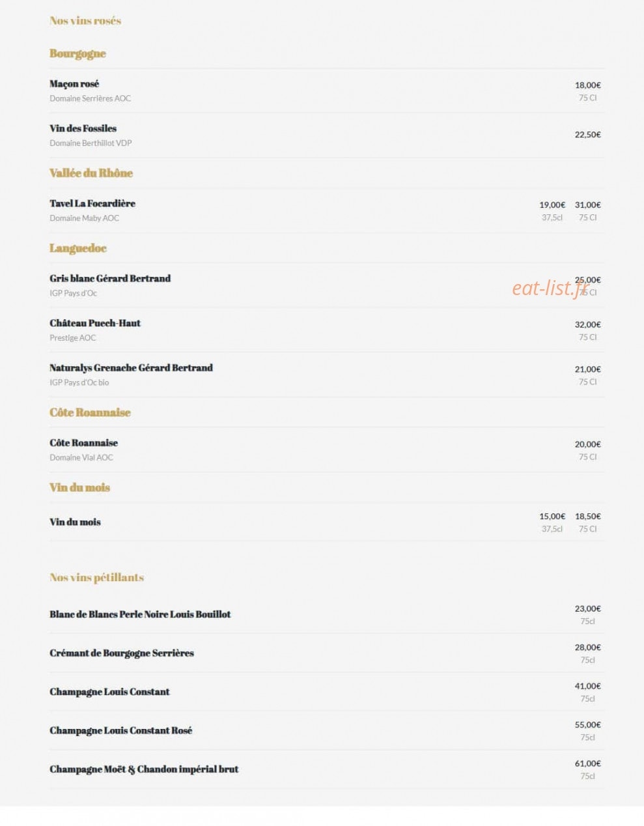Click the eat-list.fr watermark
644x826 pixels.
click(x=550, y=288)
